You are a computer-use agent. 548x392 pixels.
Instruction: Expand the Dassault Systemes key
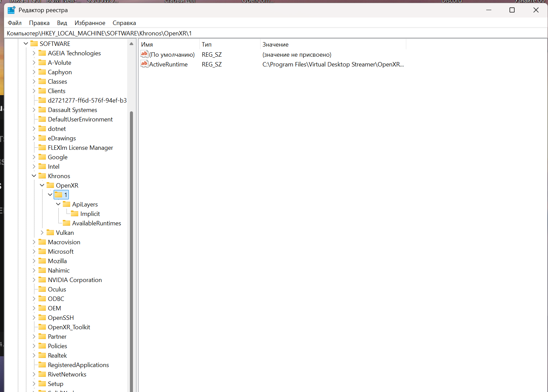pyautogui.click(x=34, y=110)
